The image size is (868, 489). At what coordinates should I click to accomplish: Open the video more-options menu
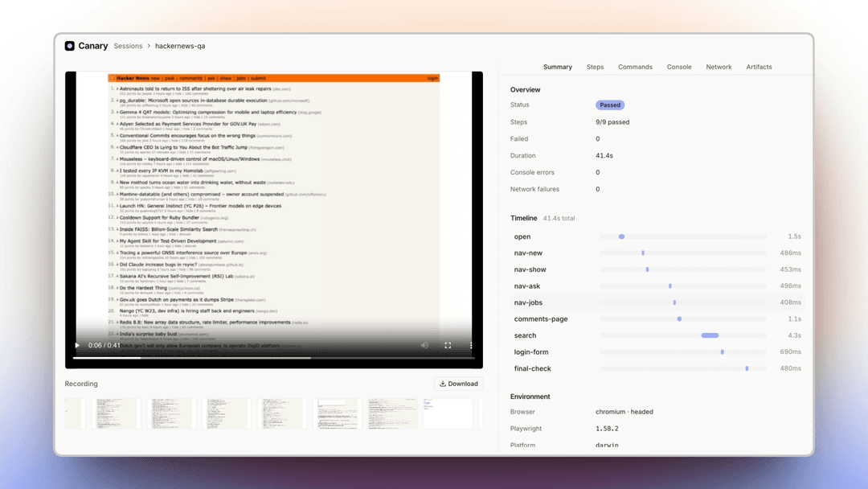(x=471, y=345)
